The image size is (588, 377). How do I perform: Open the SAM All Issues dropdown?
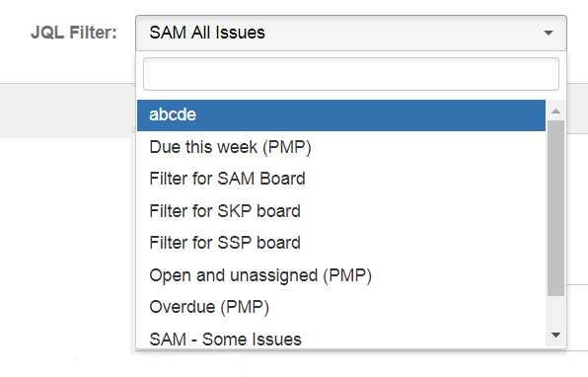pos(351,33)
